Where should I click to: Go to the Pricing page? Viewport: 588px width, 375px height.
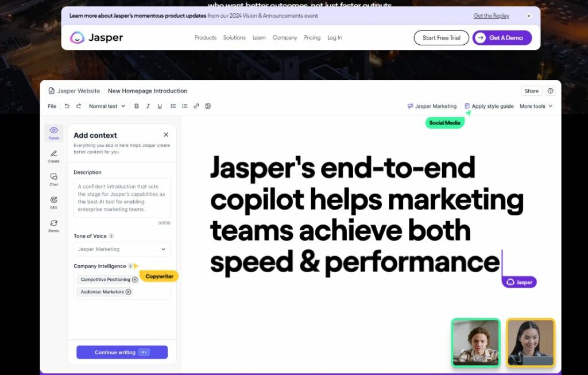point(312,37)
